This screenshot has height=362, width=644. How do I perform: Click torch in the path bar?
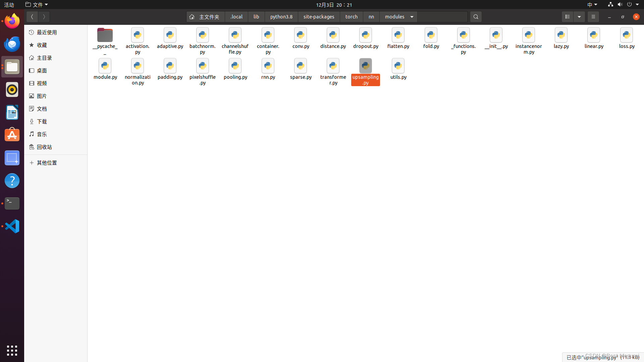coord(351,16)
